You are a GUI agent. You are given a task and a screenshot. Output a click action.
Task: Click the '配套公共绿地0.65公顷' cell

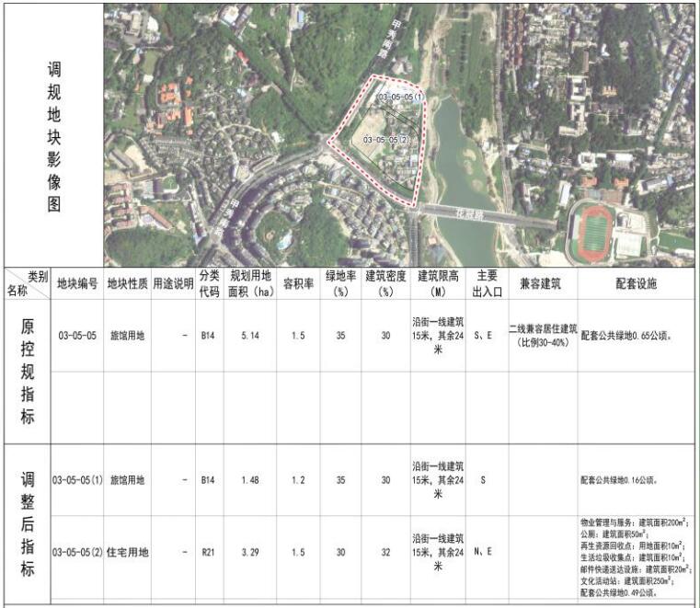625,336
